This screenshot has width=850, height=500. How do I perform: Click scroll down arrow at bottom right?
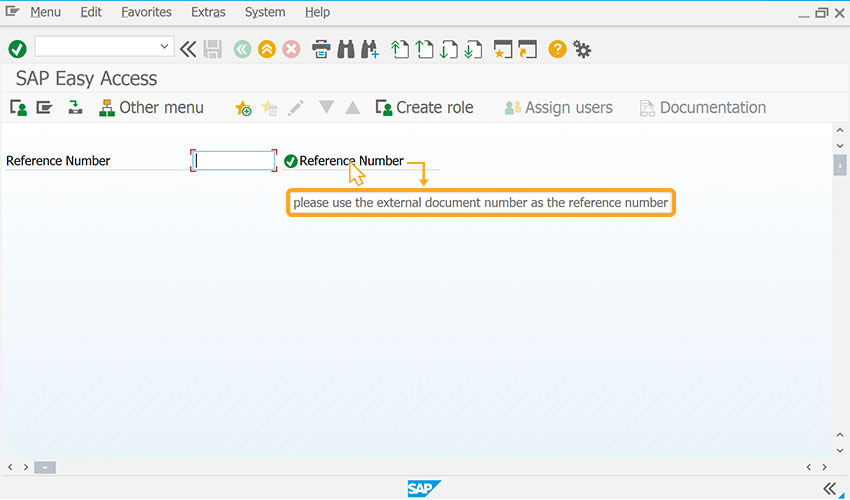[840, 451]
